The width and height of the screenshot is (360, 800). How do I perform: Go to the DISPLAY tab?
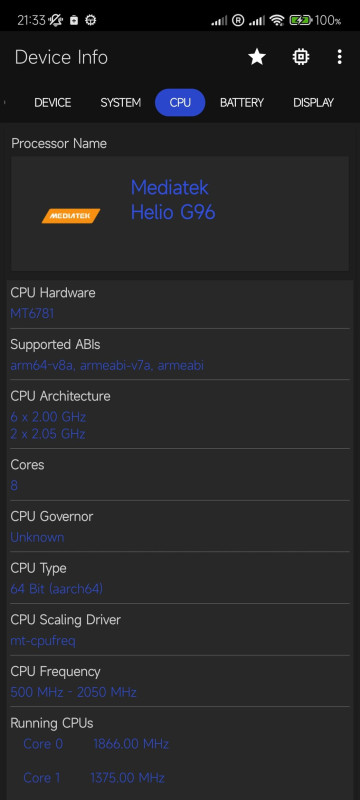click(313, 103)
